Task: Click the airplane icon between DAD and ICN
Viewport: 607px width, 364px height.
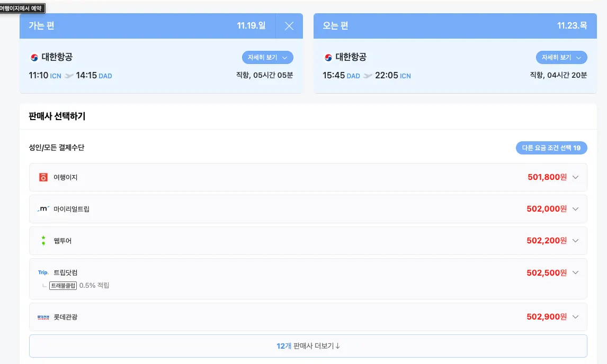Action: [368, 76]
